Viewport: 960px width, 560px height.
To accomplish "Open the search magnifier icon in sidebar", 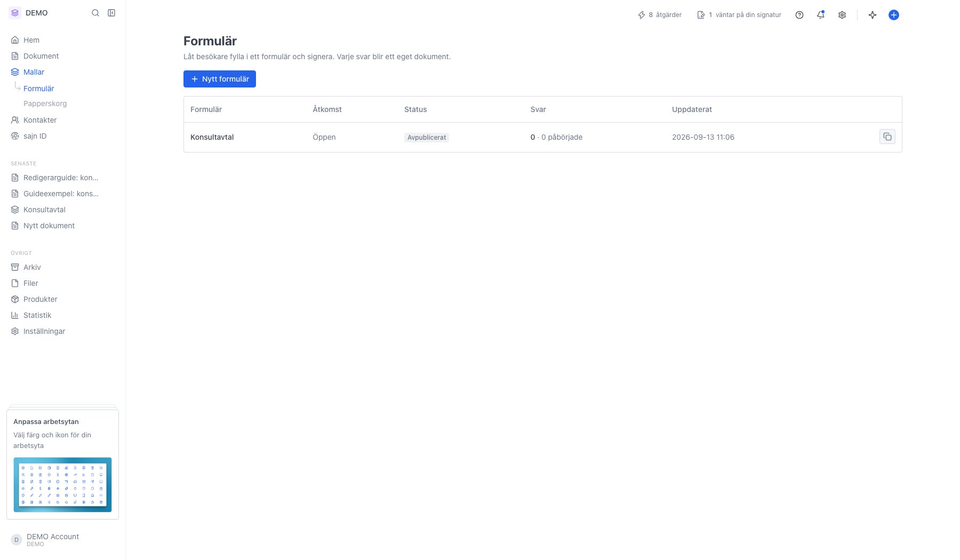I will pos(95,13).
